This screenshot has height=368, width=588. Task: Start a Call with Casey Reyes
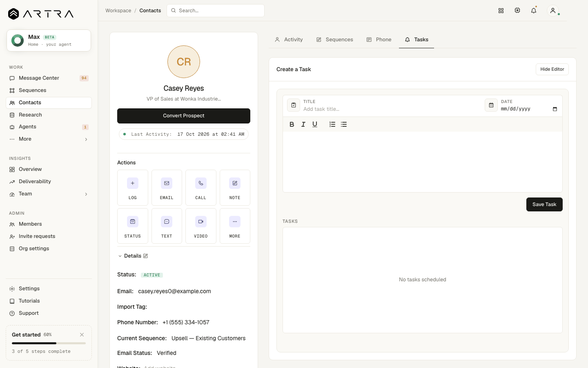click(x=201, y=188)
